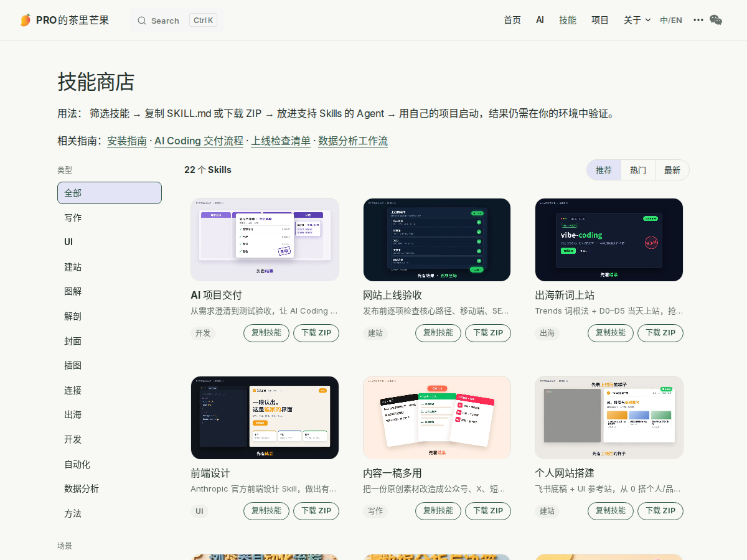
Task: Filter skills by 图解
Action: [110, 291]
